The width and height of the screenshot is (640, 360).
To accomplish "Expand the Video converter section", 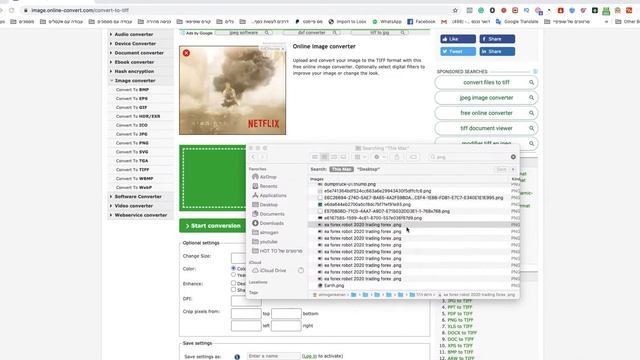I will (x=133, y=206).
